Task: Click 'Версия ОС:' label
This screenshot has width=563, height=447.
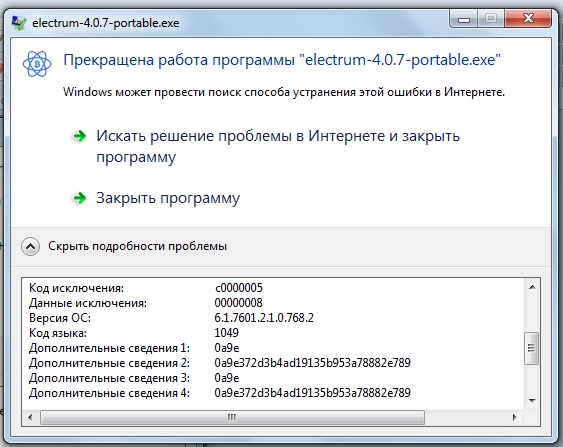Action: point(60,318)
